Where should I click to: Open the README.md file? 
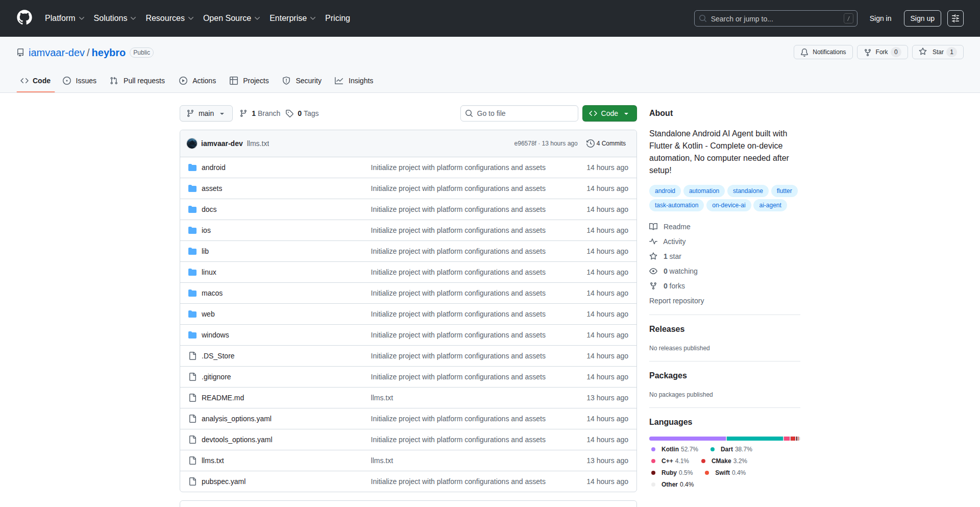[x=223, y=398]
